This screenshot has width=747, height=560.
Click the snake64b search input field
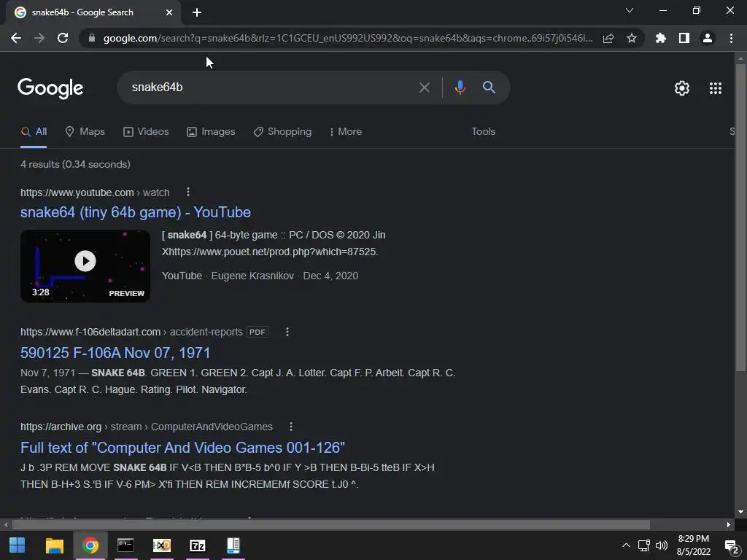point(271,87)
